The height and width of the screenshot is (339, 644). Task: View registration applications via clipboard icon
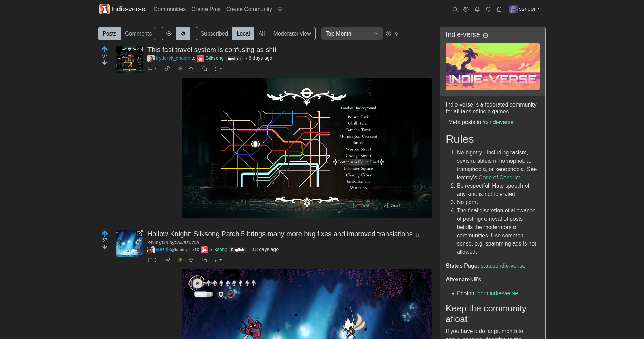(x=499, y=9)
